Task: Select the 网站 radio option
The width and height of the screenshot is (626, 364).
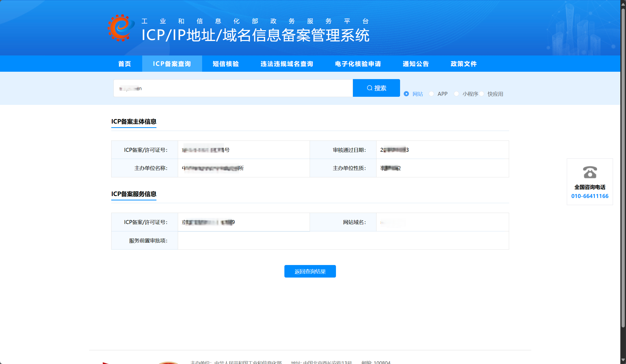Action: pyautogui.click(x=406, y=94)
